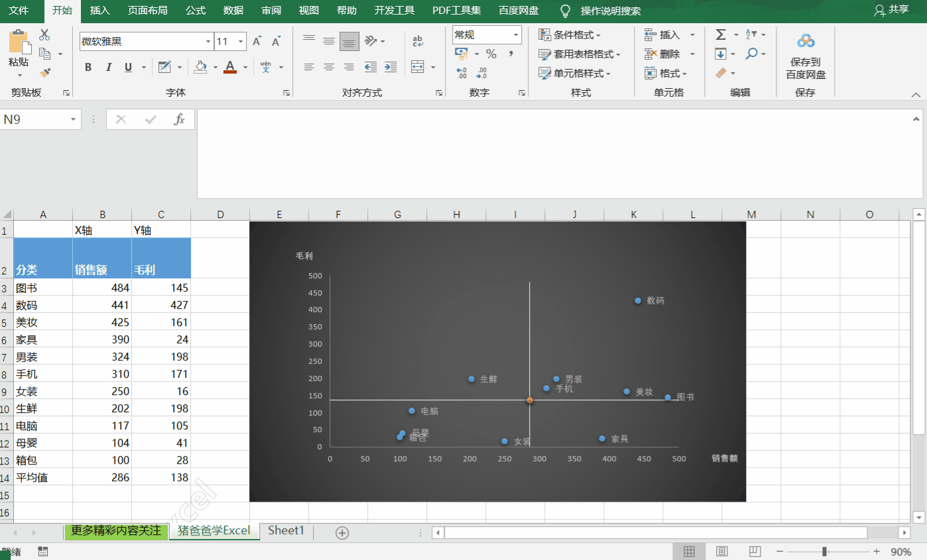927x560 pixels.
Task: Toggle center text horizontally
Action: [329, 67]
